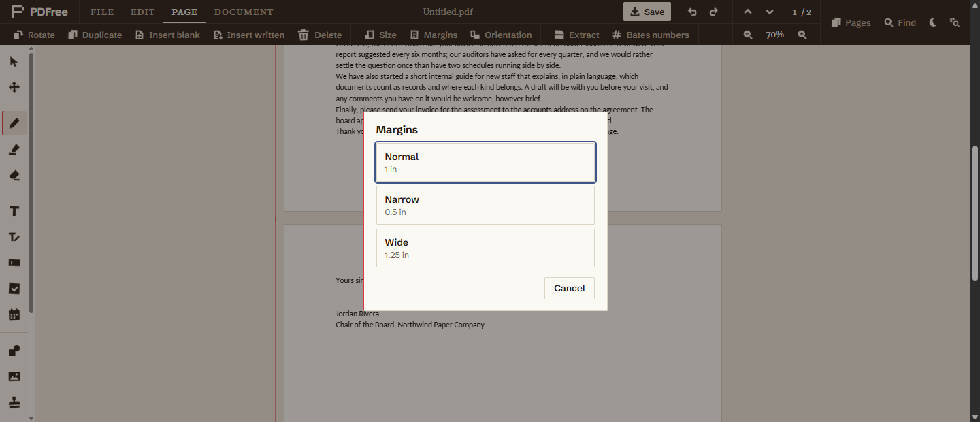Click the 1 / 2 page indicator
980x422 pixels.
click(x=802, y=12)
